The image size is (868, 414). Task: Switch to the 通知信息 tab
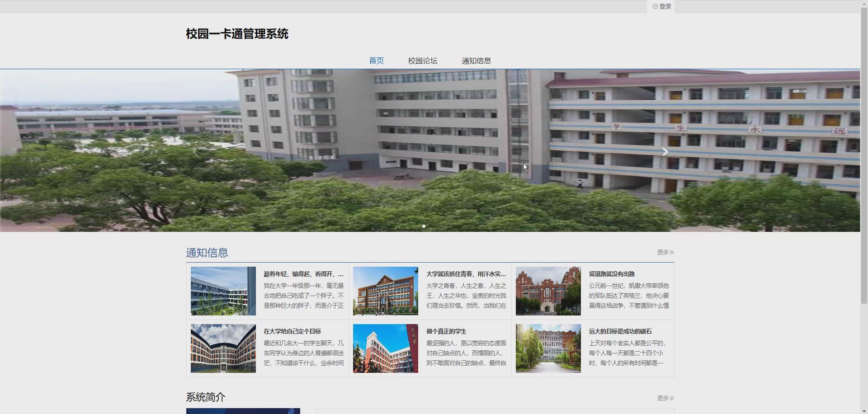477,61
